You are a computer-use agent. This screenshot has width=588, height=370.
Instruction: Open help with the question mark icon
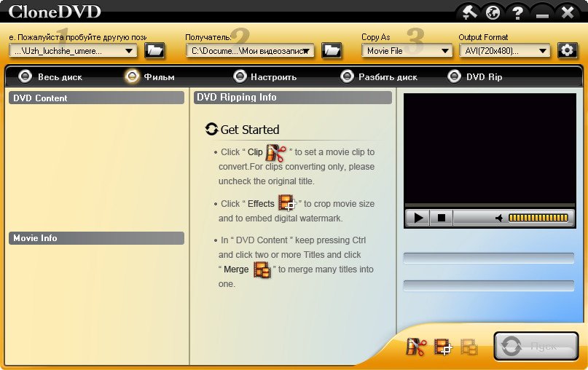pyautogui.click(x=517, y=12)
